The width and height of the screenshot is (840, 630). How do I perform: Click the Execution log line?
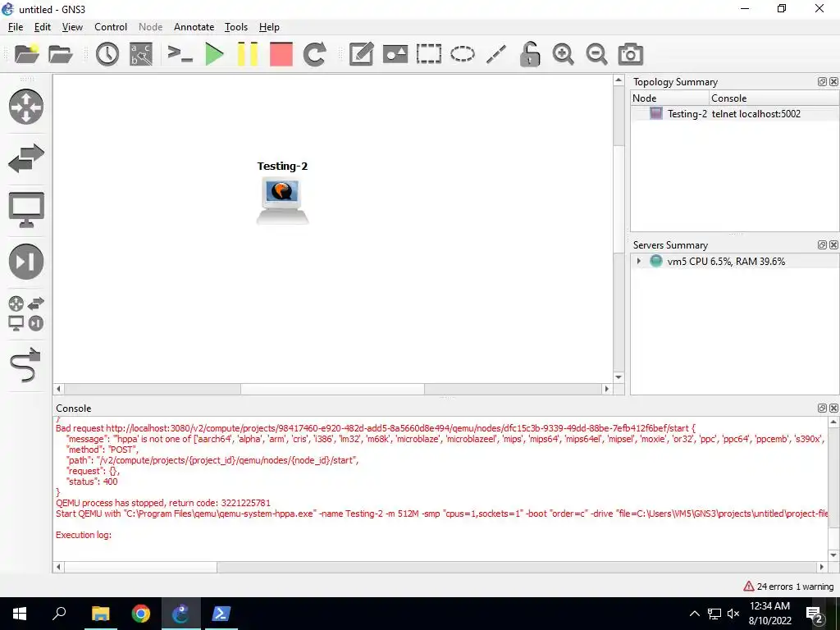pos(84,535)
